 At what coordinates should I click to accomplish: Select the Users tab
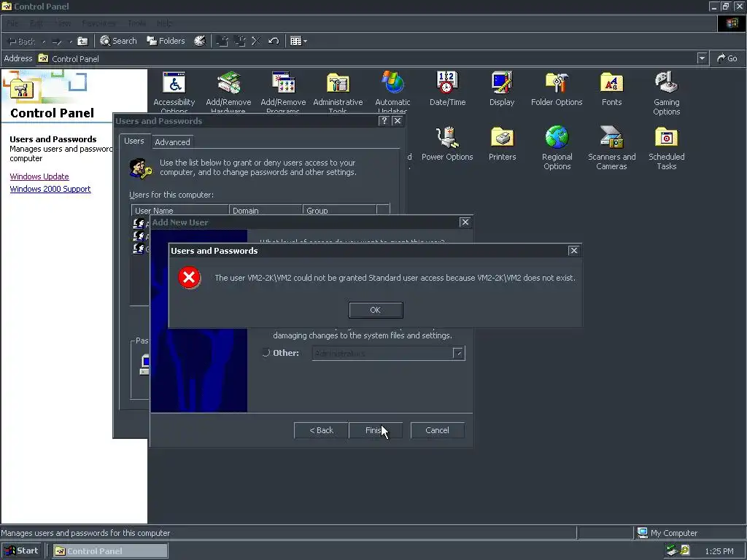point(134,141)
